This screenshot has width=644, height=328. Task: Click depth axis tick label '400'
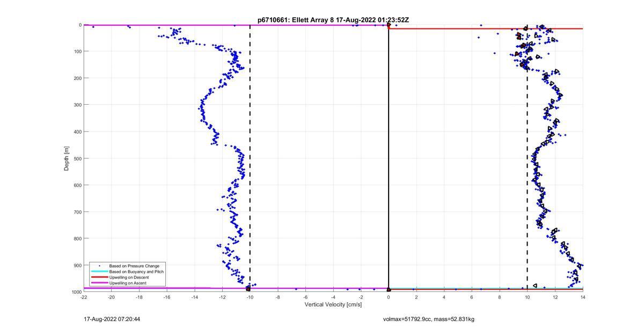(x=77, y=132)
